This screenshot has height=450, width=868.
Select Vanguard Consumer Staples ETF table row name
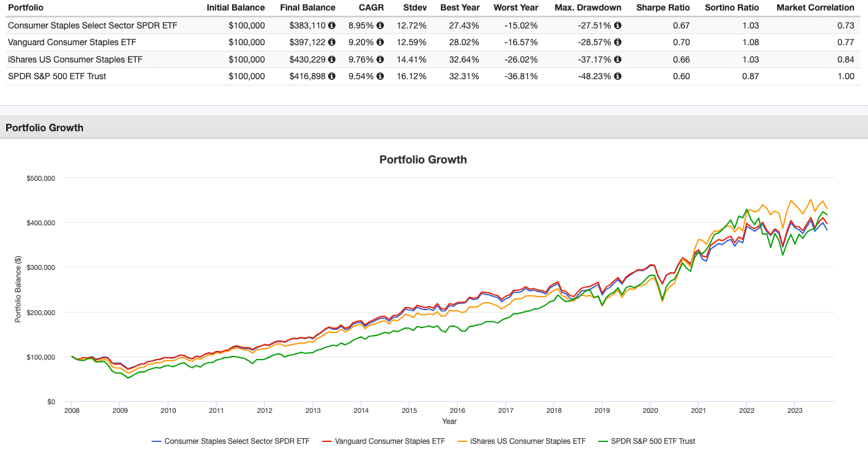click(x=72, y=42)
